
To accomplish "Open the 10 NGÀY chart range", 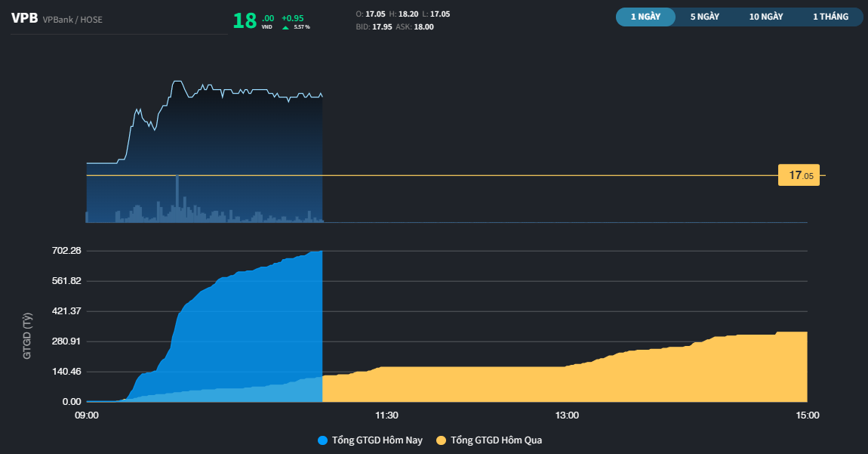I will coord(766,17).
